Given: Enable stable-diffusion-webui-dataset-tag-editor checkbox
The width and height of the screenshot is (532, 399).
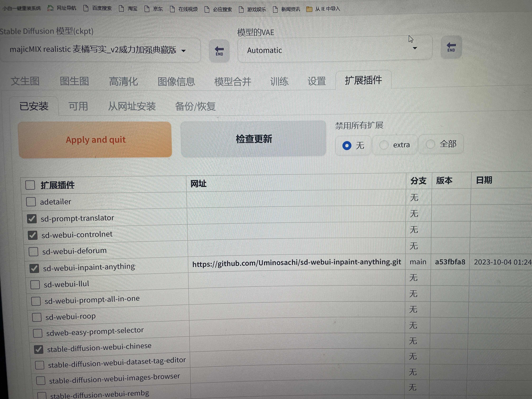Looking at the screenshot, I should point(40,365).
